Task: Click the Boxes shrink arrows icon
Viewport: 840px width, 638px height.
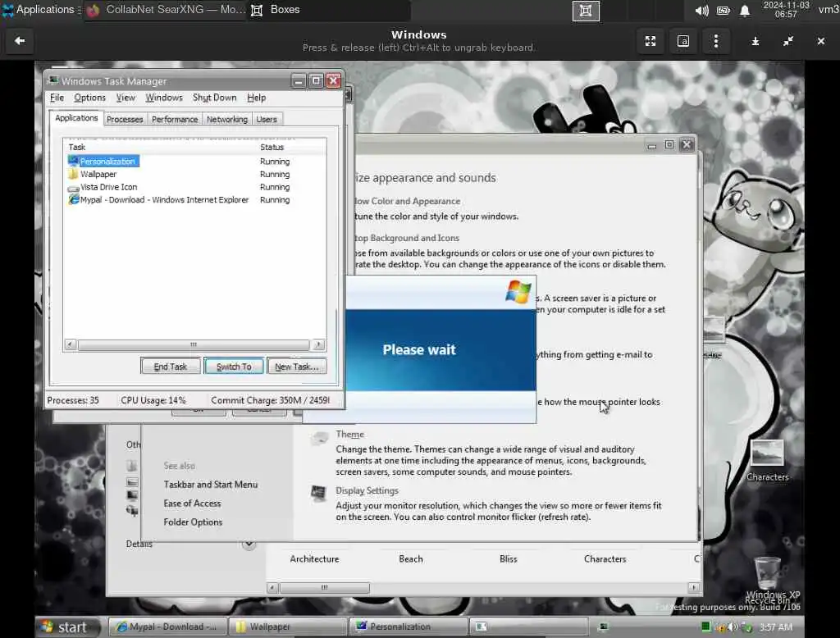Action: pos(787,41)
